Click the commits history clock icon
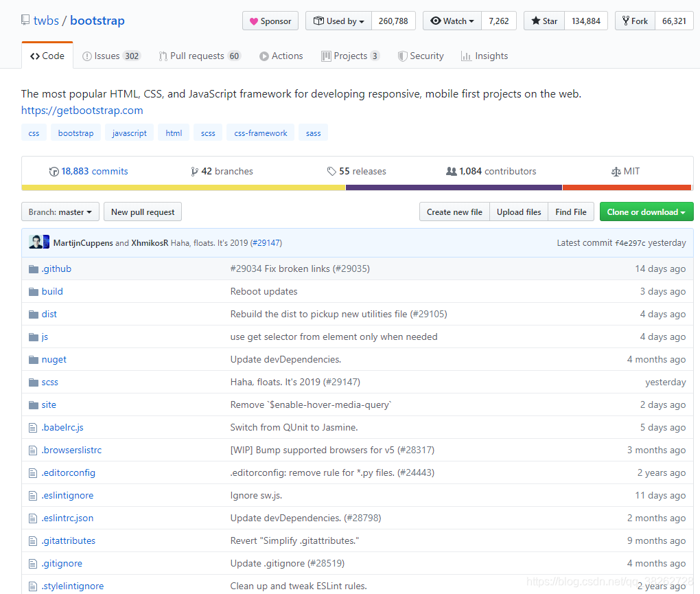 click(x=54, y=172)
